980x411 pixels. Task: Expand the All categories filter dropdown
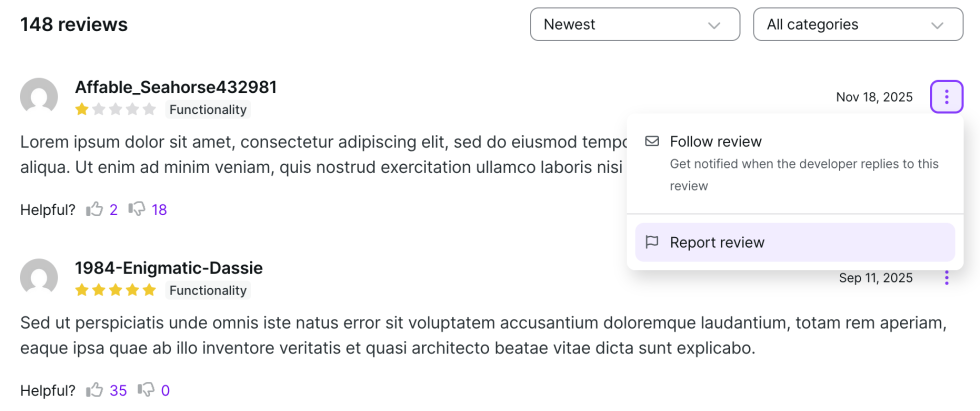[857, 24]
